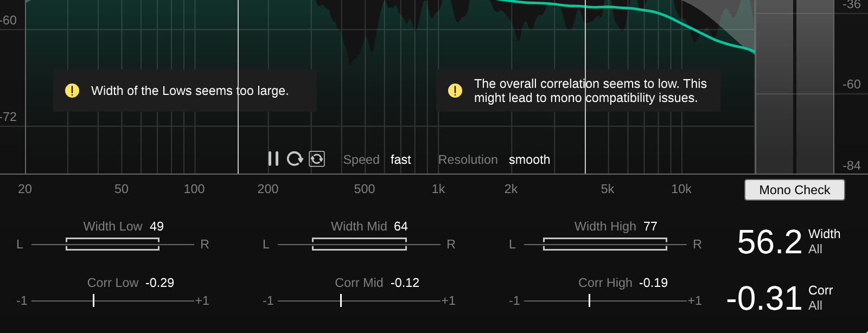Viewport: 868px width, 333px height.
Task: Click the Corr All -0.31 readout
Action: point(764,298)
